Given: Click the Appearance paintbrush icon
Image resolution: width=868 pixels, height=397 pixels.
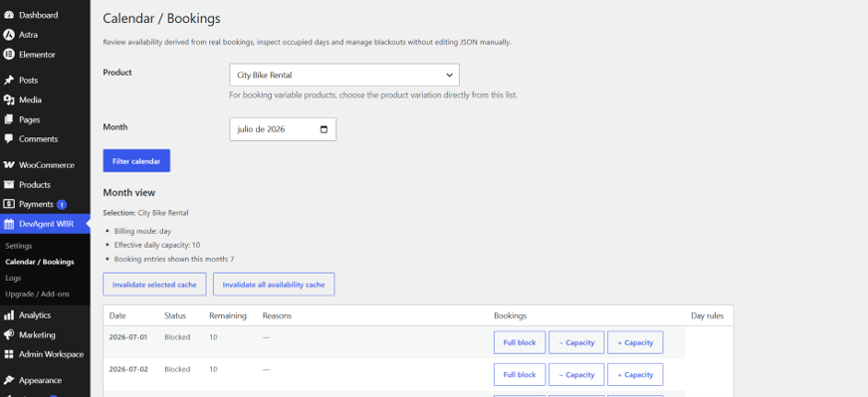Looking at the screenshot, I should click(8, 380).
